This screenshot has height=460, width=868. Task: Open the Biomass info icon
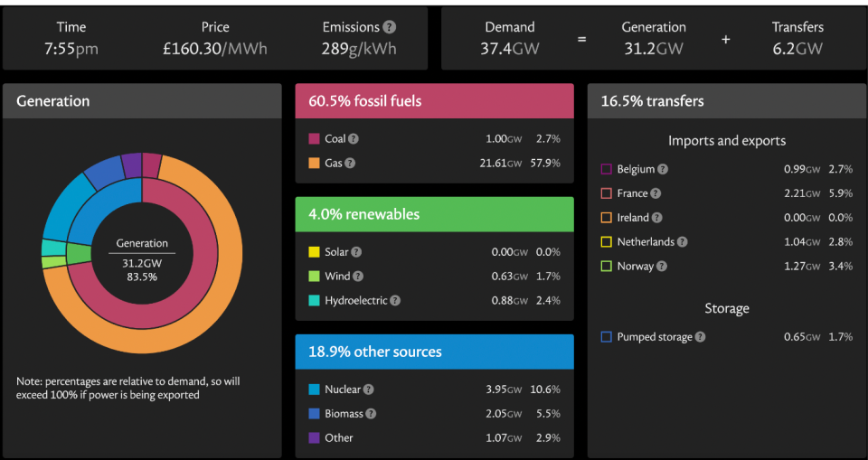point(371,414)
